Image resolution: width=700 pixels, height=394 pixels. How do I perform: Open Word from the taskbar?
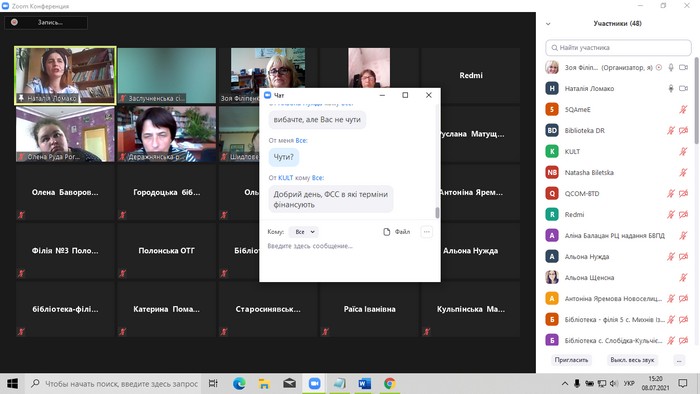click(x=364, y=384)
